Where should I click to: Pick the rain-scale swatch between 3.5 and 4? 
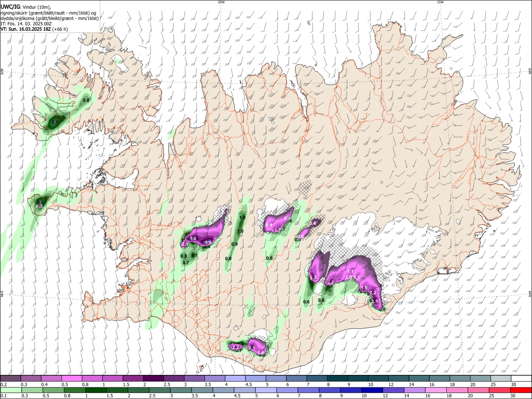tap(202, 390)
